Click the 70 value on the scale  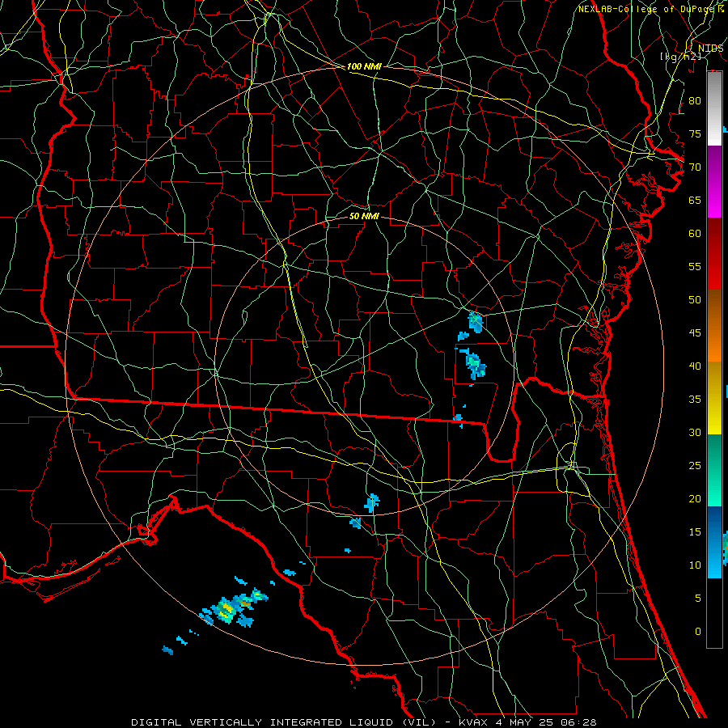tap(695, 167)
